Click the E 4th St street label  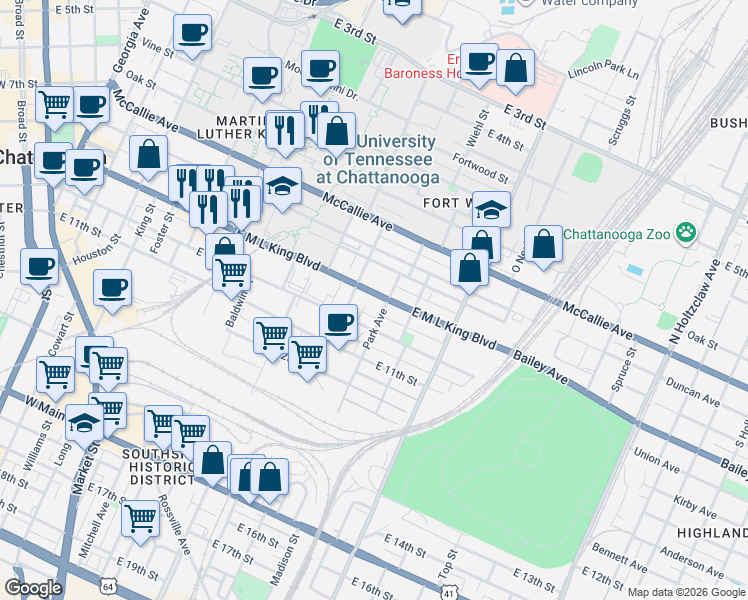[506, 140]
